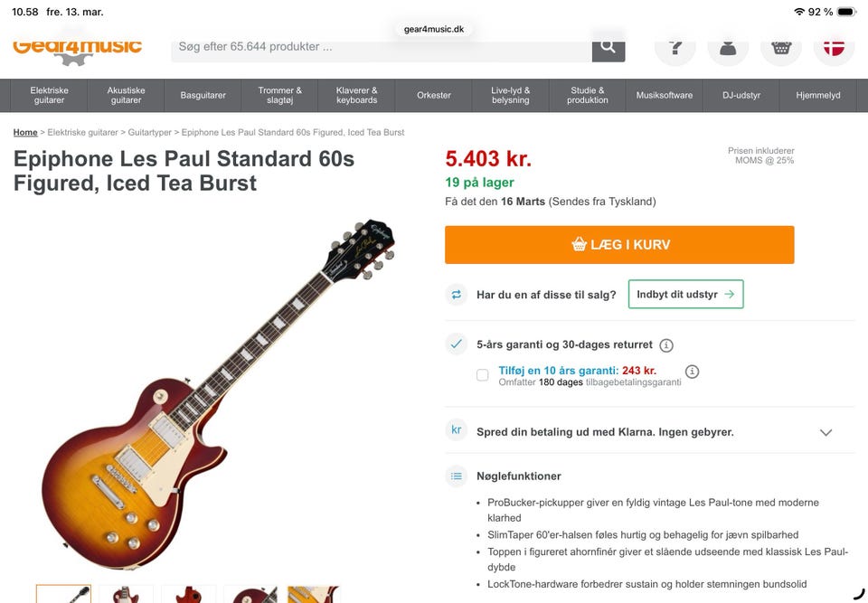Enable the 10 års garanti checkbox
The height and width of the screenshot is (603, 868).
483,375
